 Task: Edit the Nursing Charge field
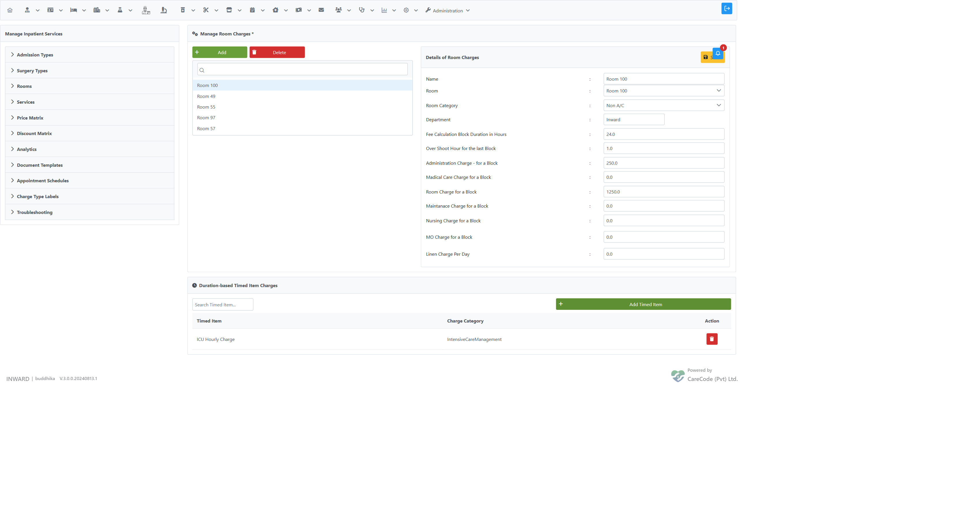tap(664, 221)
